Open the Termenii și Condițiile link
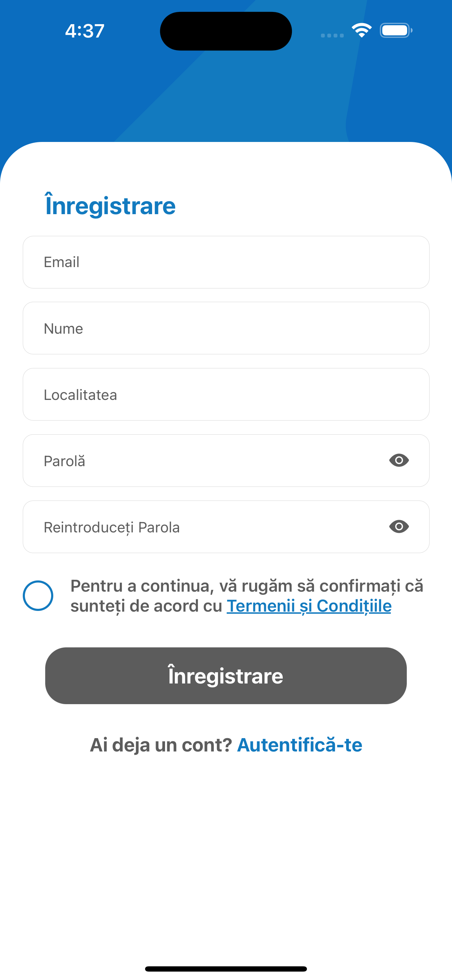 click(309, 606)
